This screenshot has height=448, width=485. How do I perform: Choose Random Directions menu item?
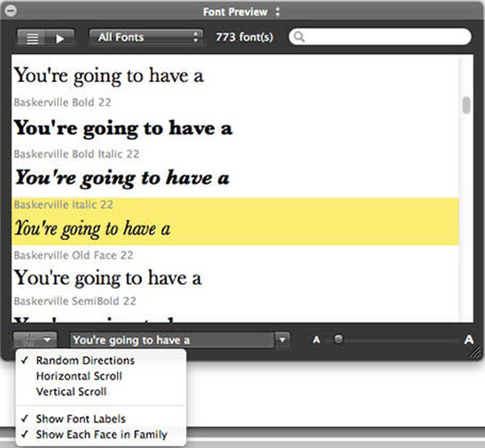coord(101,360)
